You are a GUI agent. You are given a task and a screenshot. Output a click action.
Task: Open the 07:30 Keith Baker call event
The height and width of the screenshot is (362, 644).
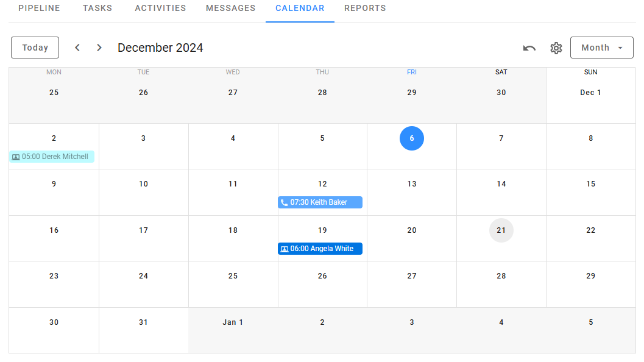[320, 202]
